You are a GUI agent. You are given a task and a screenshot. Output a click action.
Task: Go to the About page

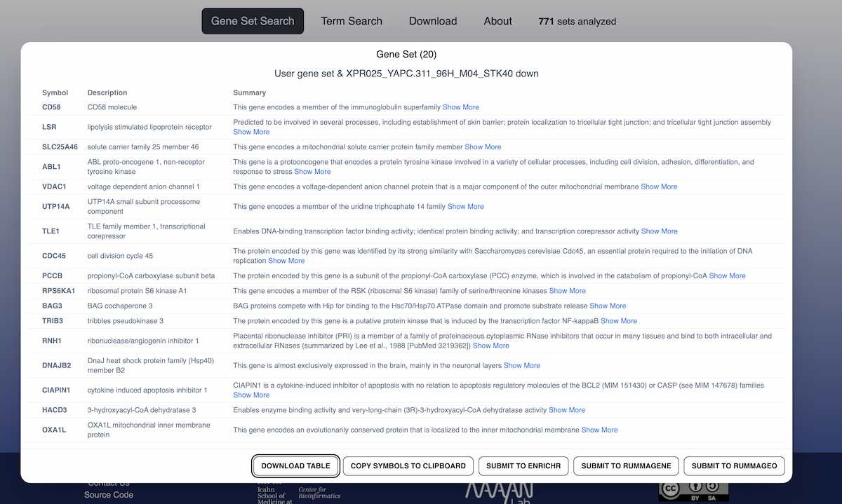tap(497, 21)
